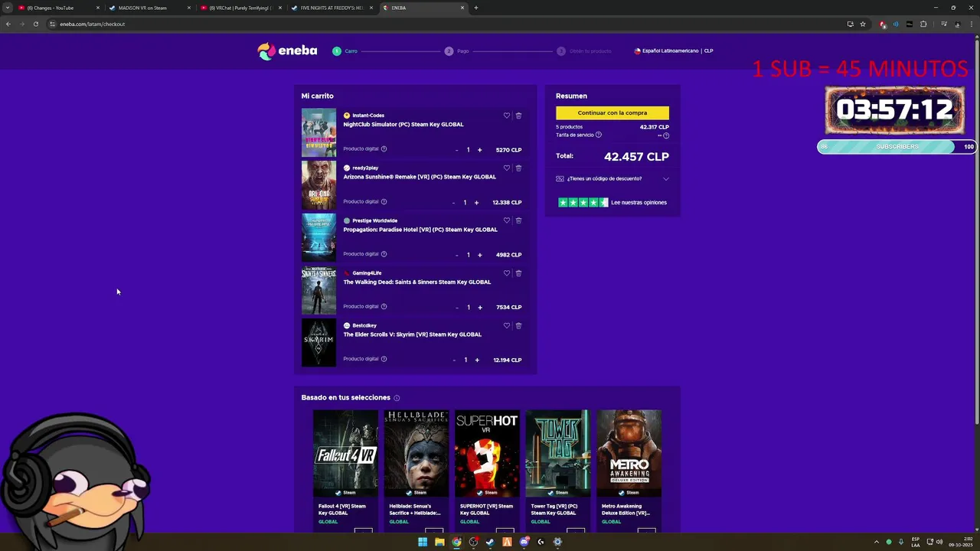Info icon next to Basado en tus selecciones
Viewport: 980px width, 551px height.
[397, 398]
